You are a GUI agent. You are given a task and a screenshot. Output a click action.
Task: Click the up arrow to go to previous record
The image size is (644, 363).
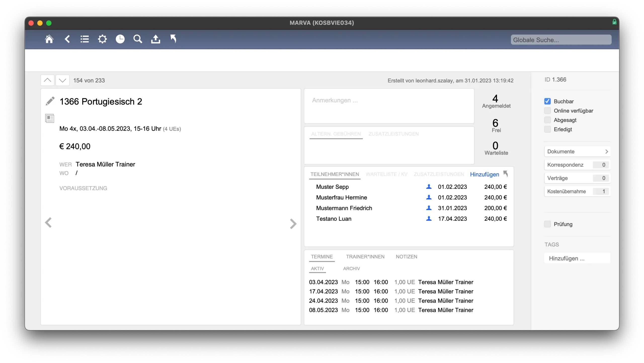(47, 80)
